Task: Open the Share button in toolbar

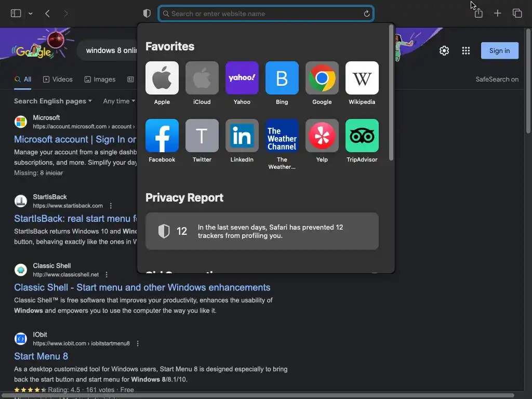Action: 478,13
